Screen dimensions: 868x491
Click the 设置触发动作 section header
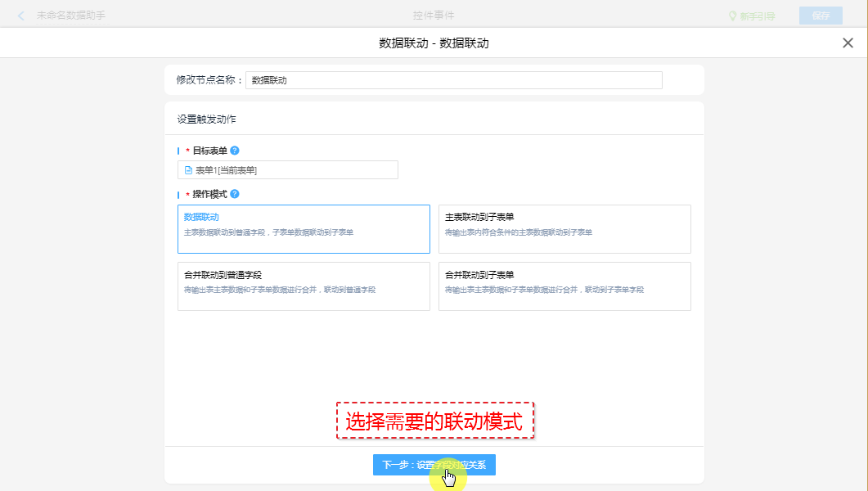click(207, 119)
